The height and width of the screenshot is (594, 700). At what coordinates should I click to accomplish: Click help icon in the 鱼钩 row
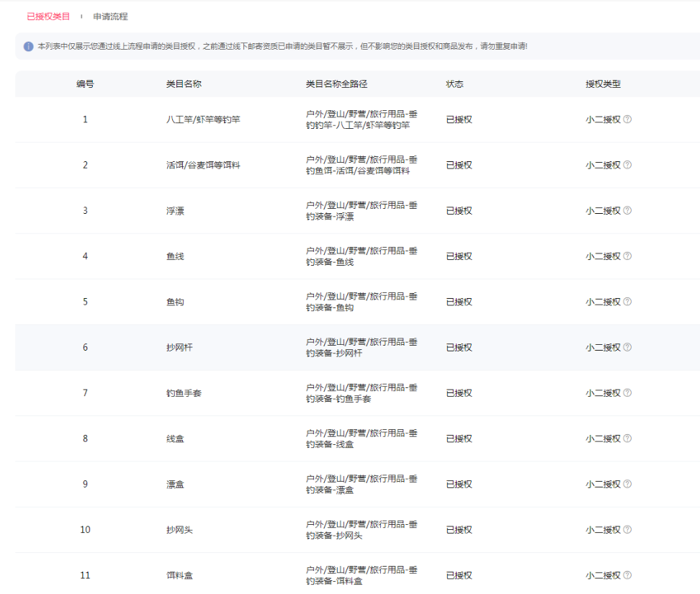tap(627, 302)
